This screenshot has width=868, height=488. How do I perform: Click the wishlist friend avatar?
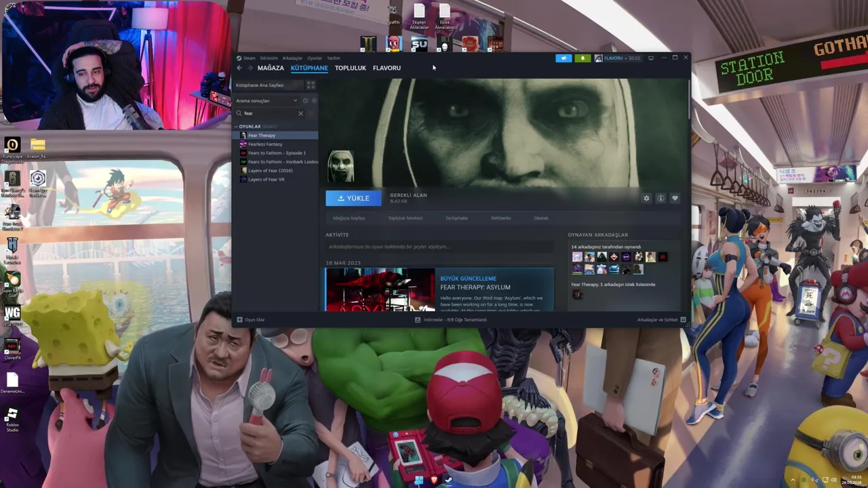(577, 294)
